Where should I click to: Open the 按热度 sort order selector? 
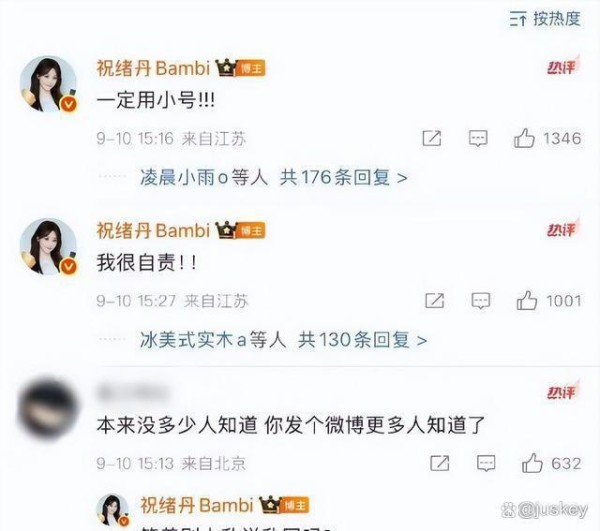pyautogui.click(x=545, y=19)
